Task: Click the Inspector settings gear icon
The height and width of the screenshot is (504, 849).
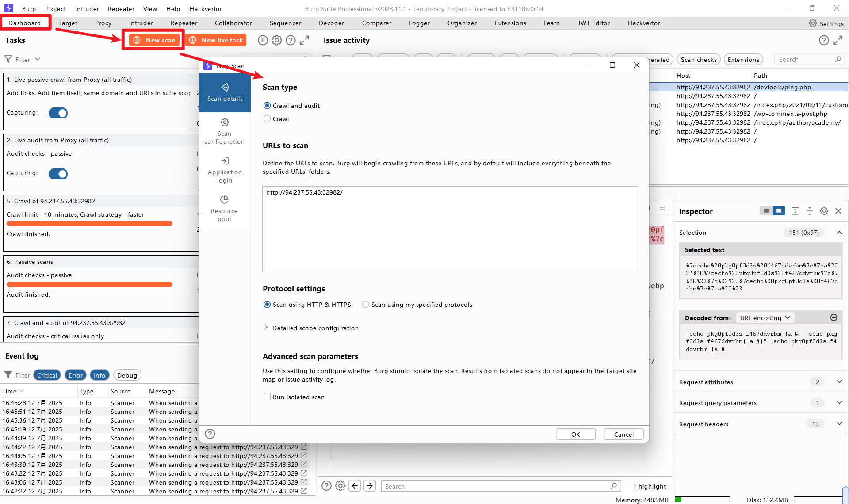Action: coord(824,211)
